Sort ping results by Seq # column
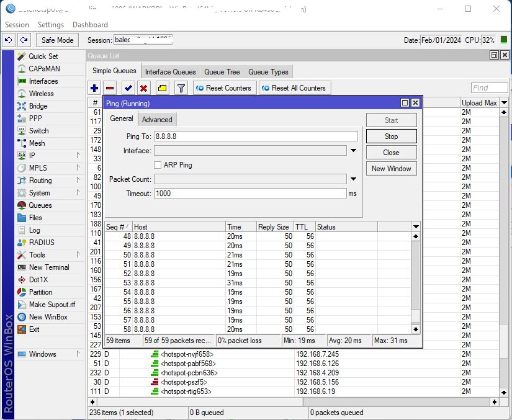This screenshot has width=512, height=420. coord(117,227)
